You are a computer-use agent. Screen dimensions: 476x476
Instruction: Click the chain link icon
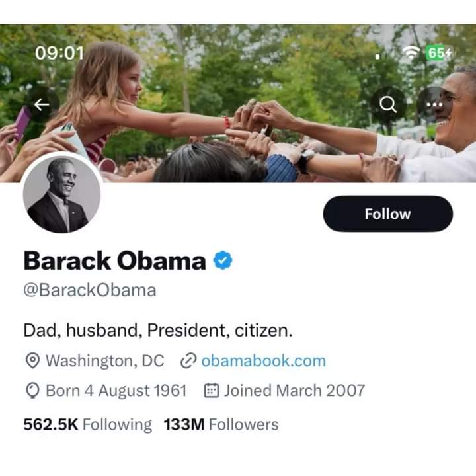tap(188, 361)
